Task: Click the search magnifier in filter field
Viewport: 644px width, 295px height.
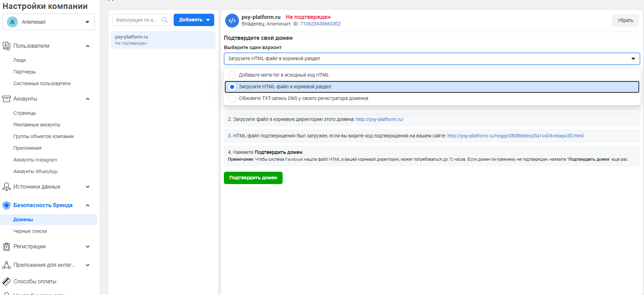Action: 165,20
